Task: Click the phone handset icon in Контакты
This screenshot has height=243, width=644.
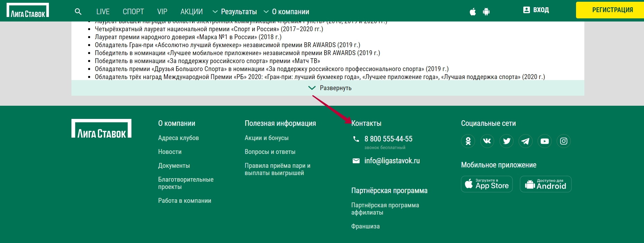Action: click(x=356, y=139)
